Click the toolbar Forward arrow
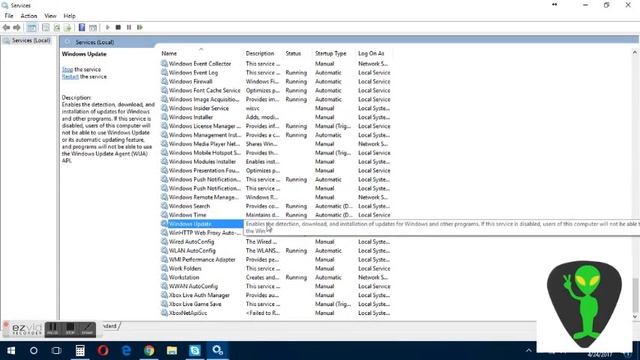This screenshot has height=360, width=640. click(17, 27)
